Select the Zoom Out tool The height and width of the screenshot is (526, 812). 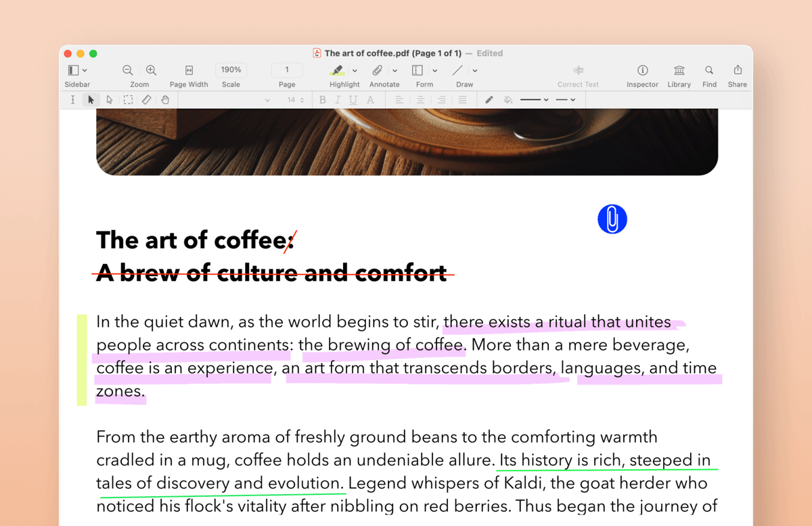click(127, 70)
